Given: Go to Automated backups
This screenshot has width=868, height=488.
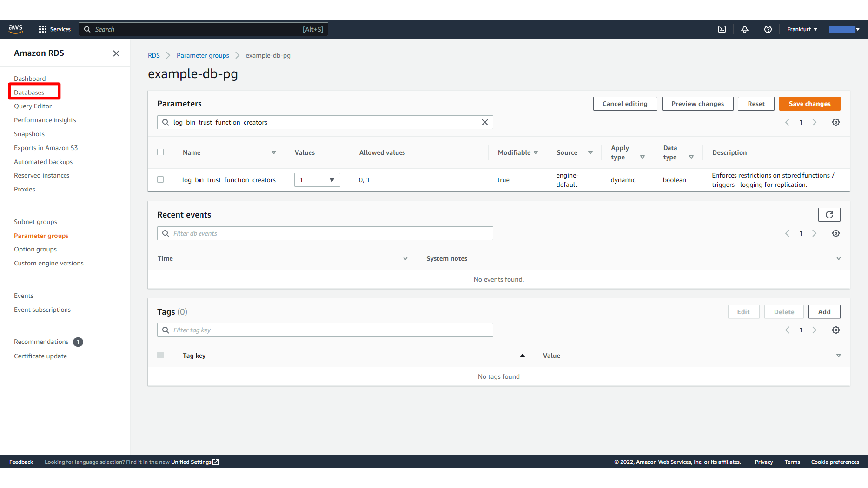Looking at the screenshot, I should (x=43, y=162).
